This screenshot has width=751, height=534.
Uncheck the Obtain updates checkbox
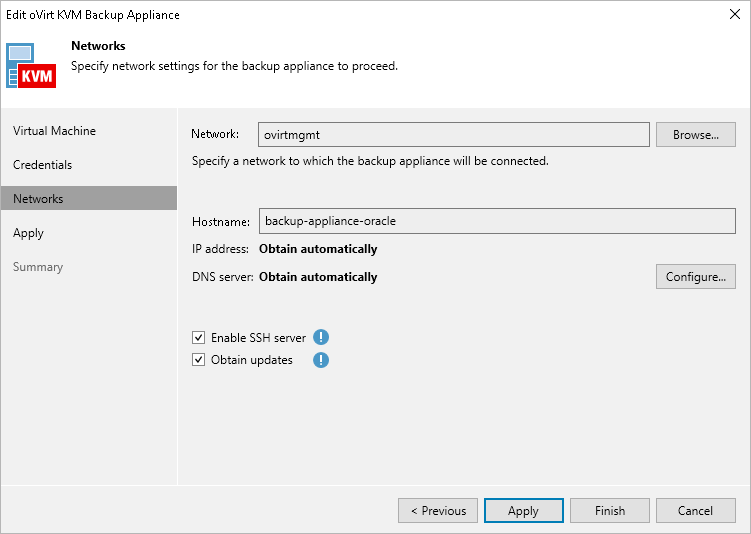point(199,360)
